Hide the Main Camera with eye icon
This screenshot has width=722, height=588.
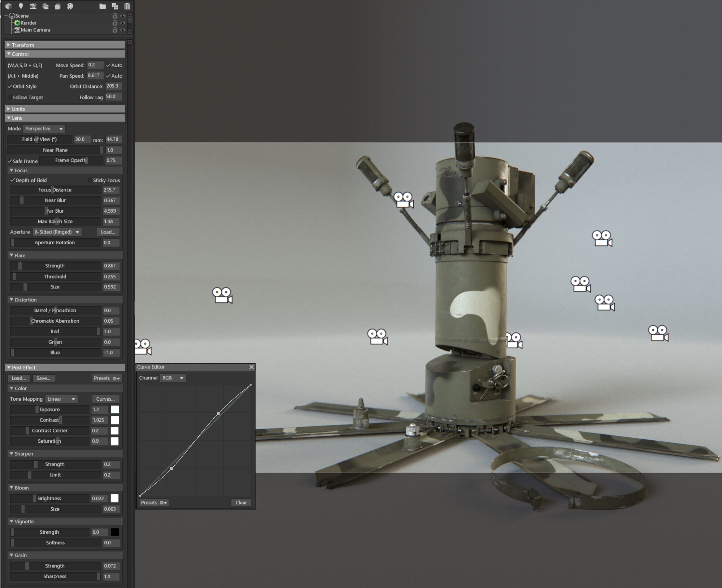[x=123, y=30]
